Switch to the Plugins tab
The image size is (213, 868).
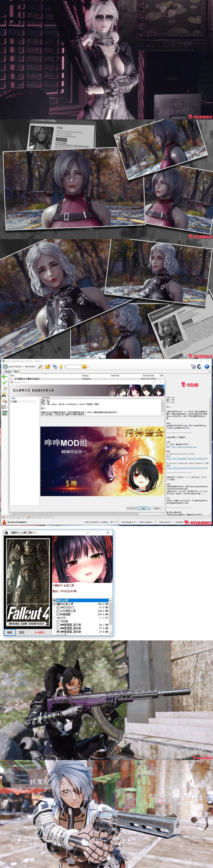coord(8,372)
